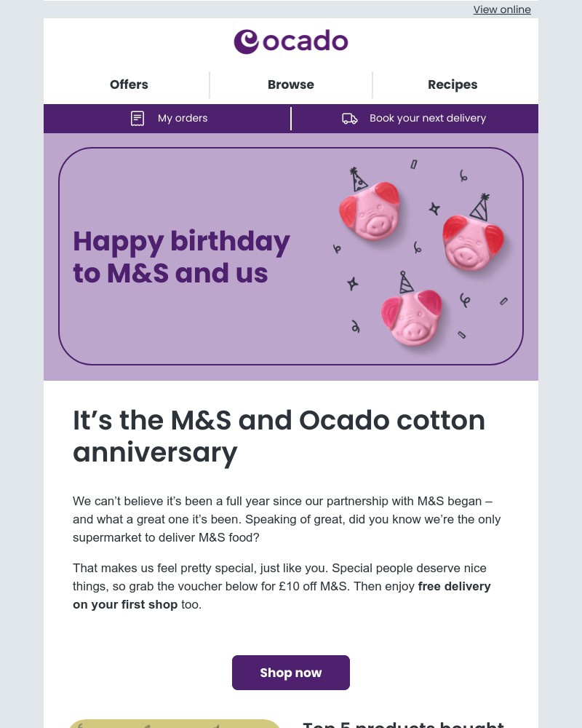Click the delivery truck icon
582x728 pixels.
pyautogui.click(x=350, y=118)
